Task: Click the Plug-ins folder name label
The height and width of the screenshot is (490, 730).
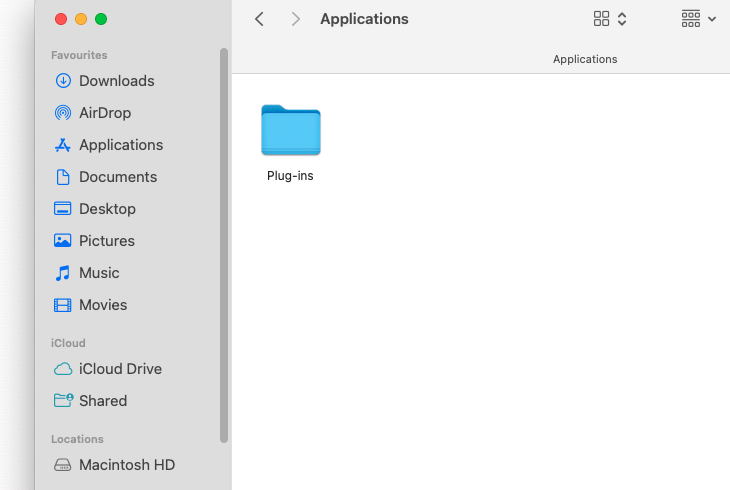Action: click(290, 176)
